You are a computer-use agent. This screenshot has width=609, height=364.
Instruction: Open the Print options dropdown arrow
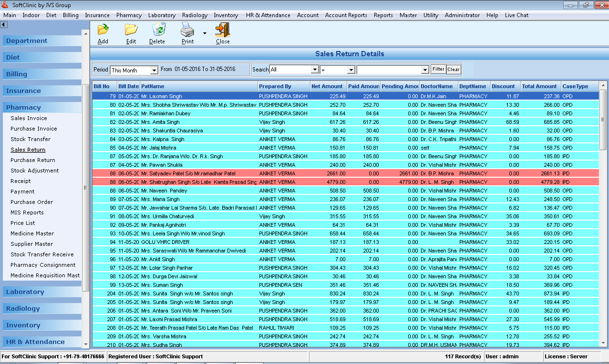(205, 33)
